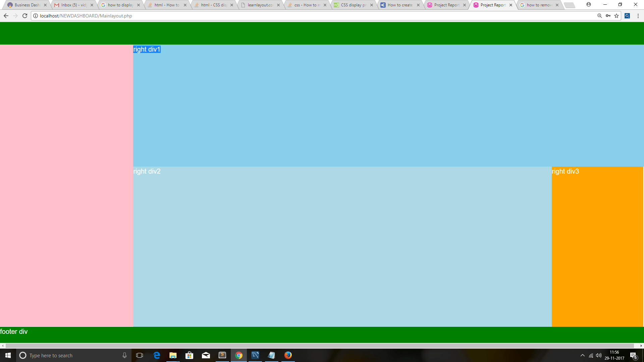Click the browser reload button

point(24,16)
